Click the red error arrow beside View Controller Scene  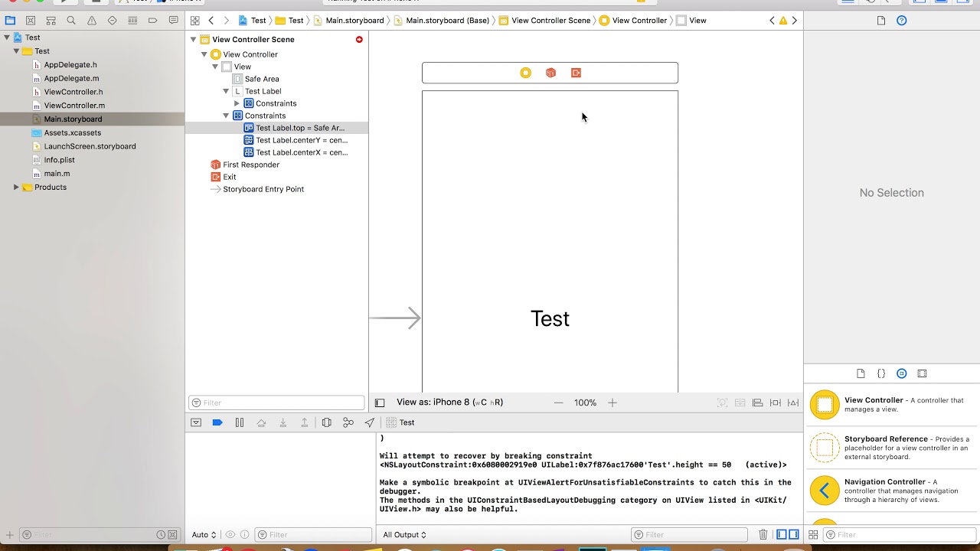coord(359,39)
